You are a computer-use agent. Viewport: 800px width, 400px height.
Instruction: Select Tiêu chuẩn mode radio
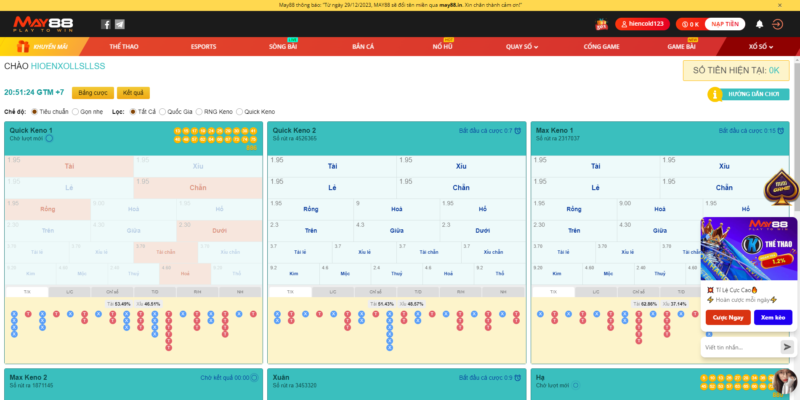[35, 111]
